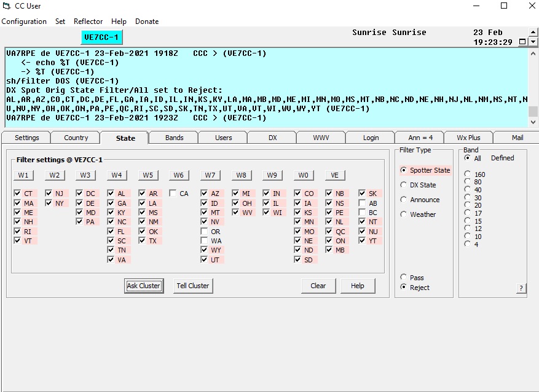Uncheck the CT state checkbox
The width and height of the screenshot is (539, 392).
(x=18, y=194)
